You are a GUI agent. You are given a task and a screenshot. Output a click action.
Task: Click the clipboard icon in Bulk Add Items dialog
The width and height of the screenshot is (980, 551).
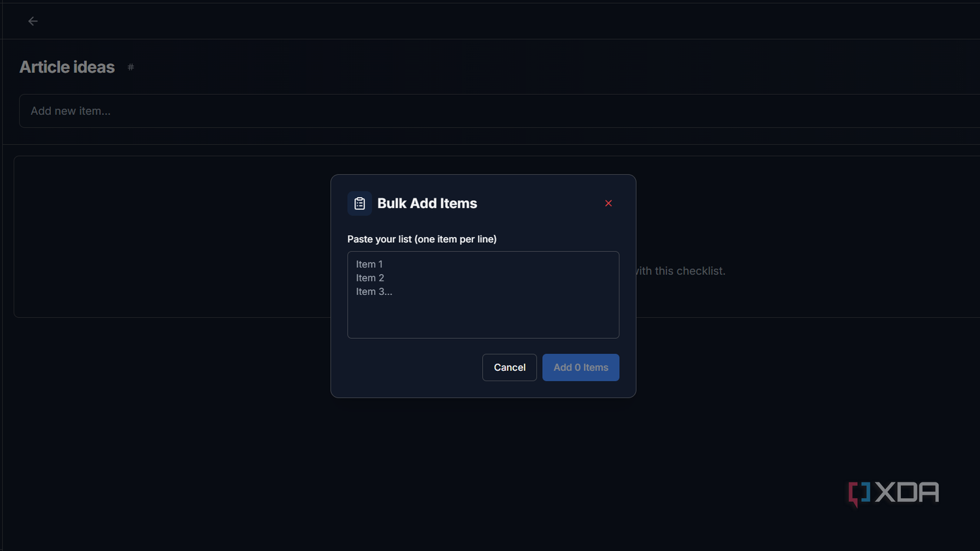[359, 204]
